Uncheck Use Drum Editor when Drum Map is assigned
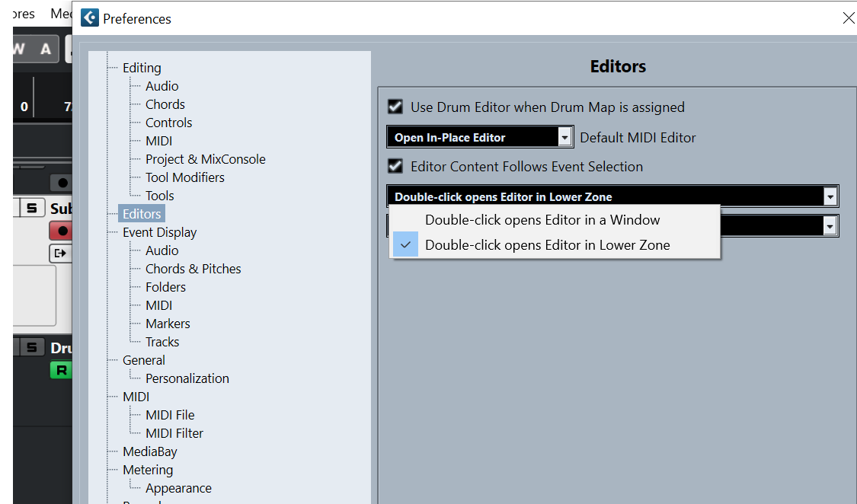Image resolution: width=857 pixels, height=504 pixels. click(x=395, y=107)
